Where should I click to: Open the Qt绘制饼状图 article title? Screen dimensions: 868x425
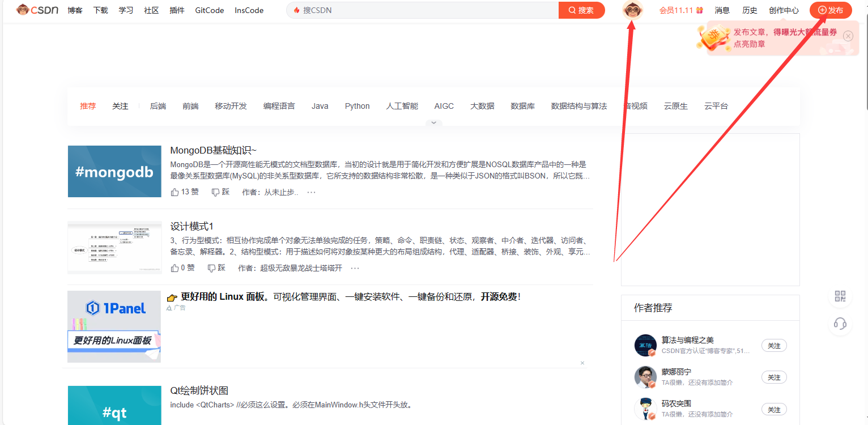tap(199, 390)
